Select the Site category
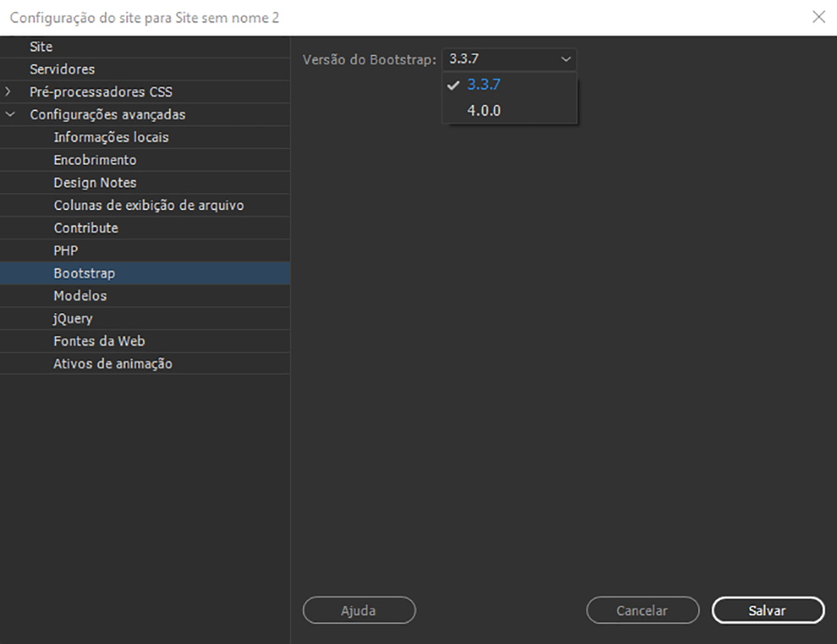 [x=41, y=46]
